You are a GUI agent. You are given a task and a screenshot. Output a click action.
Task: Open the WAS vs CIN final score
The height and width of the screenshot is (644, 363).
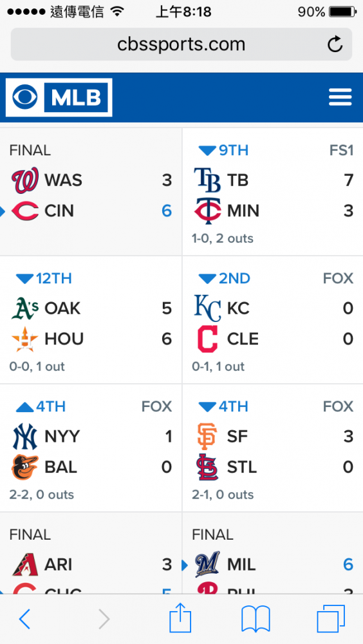click(x=91, y=192)
